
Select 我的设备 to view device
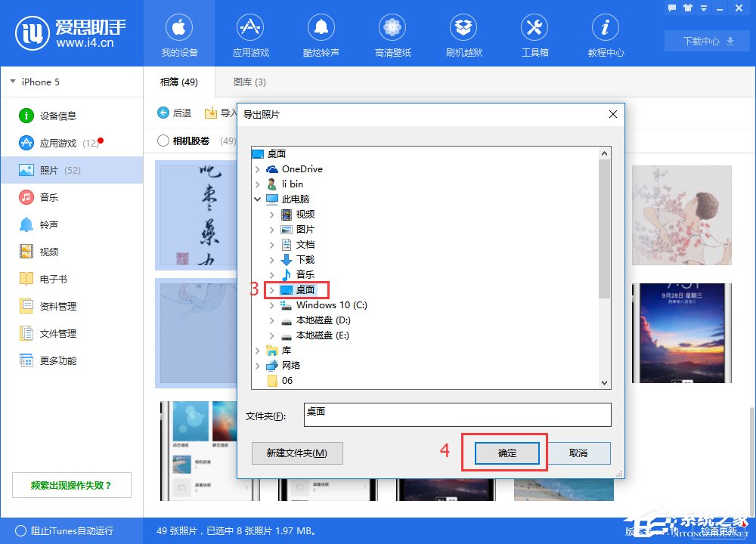pyautogui.click(x=179, y=34)
